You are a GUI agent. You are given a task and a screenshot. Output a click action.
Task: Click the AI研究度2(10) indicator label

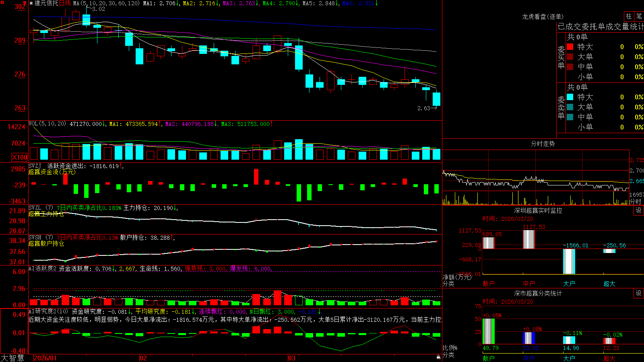coord(48,311)
